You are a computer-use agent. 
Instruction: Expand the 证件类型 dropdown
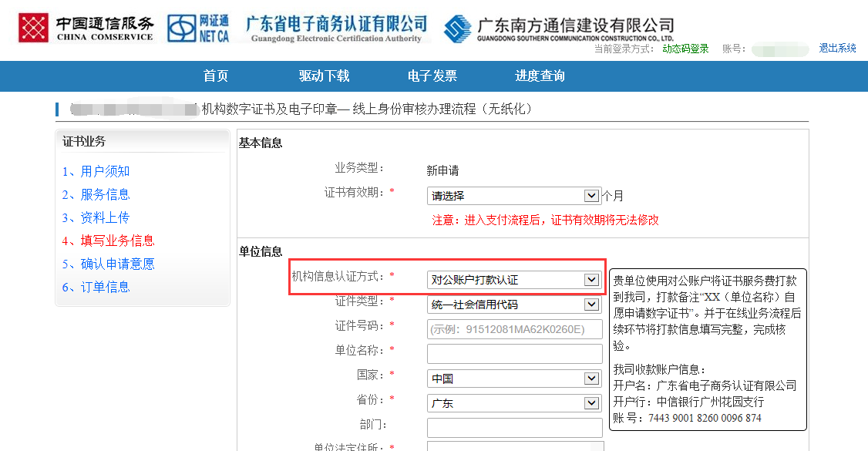click(x=513, y=305)
